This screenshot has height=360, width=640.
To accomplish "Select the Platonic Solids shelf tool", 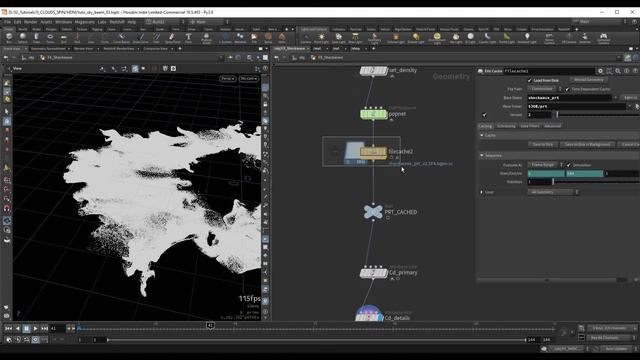I will click(207, 38).
